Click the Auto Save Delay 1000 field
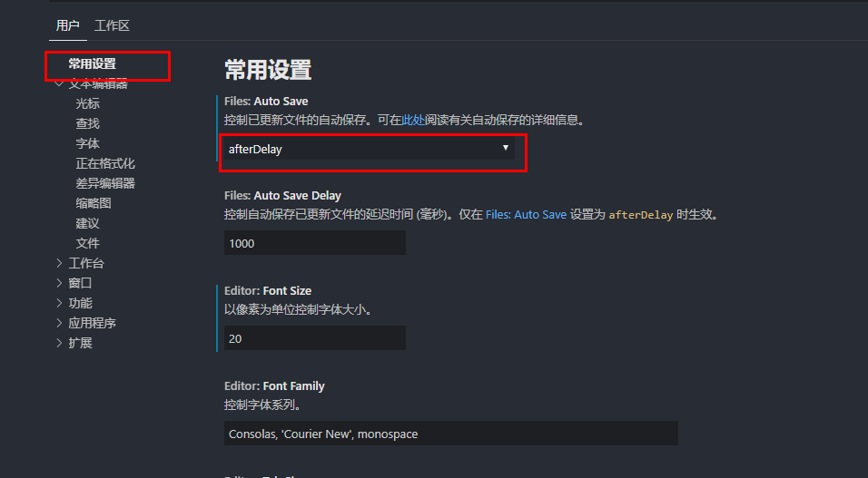Image resolution: width=868 pixels, height=478 pixels. [315, 243]
